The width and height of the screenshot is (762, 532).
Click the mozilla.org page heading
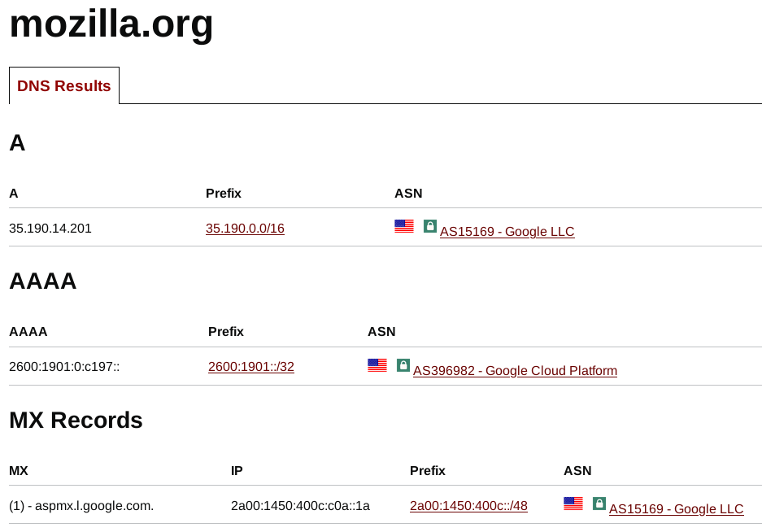[x=111, y=24]
